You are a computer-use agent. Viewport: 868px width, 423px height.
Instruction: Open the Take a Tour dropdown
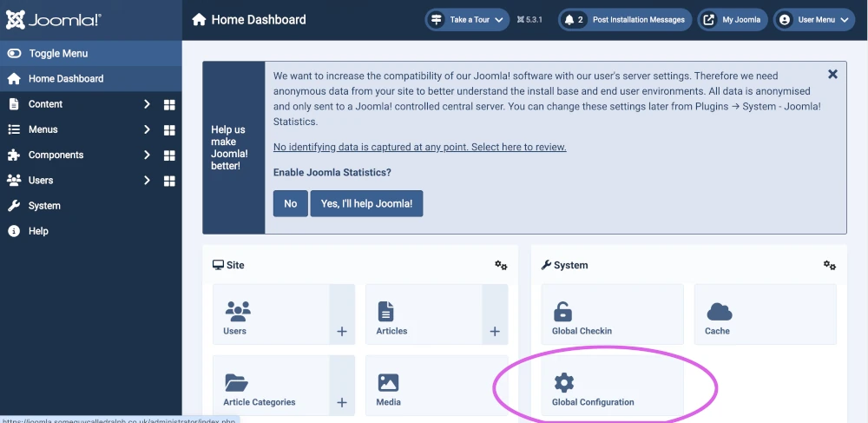pyautogui.click(x=467, y=20)
